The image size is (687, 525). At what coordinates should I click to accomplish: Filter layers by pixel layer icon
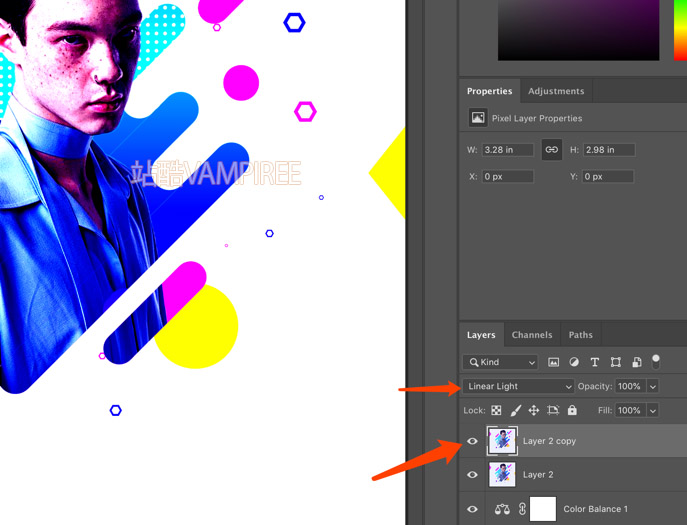point(553,362)
